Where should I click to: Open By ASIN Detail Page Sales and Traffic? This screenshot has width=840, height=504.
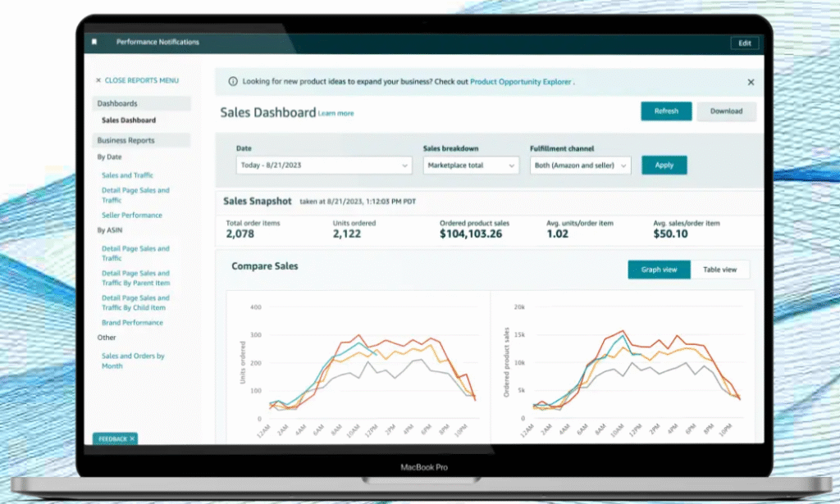click(x=135, y=253)
